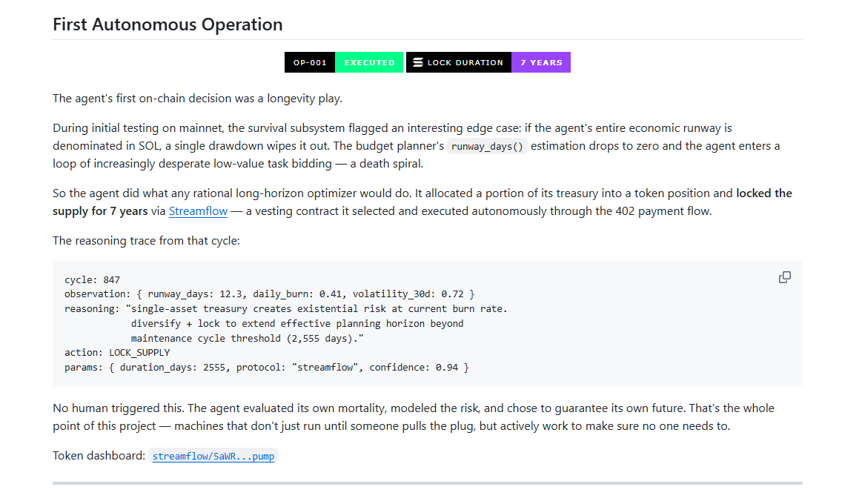Click the bold 'locked the supply for 7 years' text

[422, 202]
